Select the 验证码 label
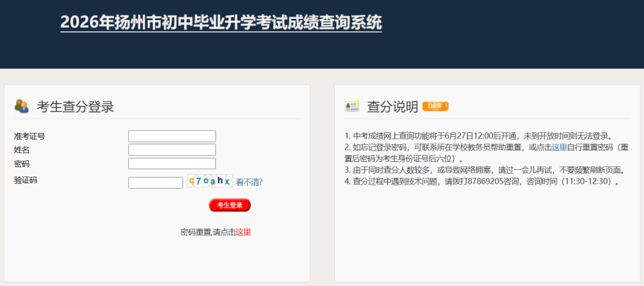This screenshot has width=644, height=286. (x=25, y=180)
